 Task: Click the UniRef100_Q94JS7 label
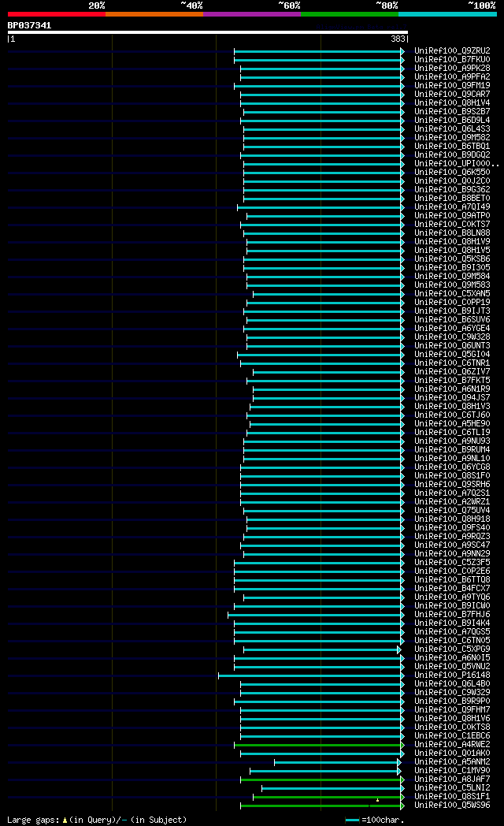[x=452, y=398]
